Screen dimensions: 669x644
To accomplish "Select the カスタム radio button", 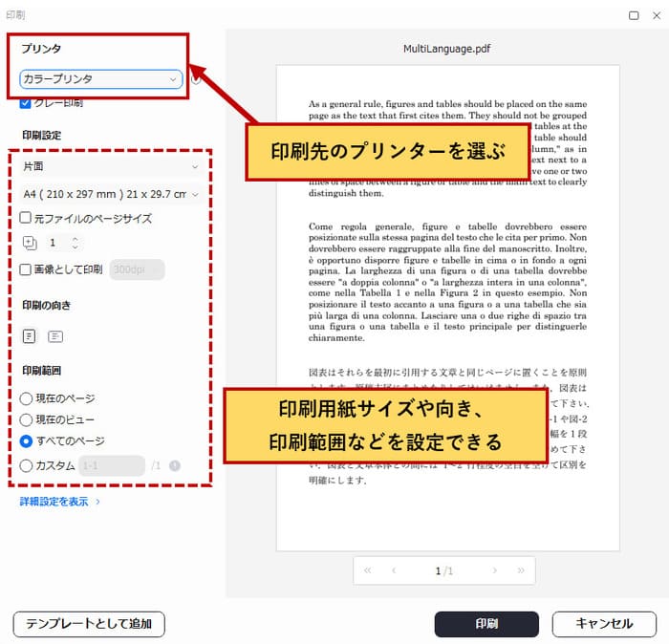I will point(26,465).
